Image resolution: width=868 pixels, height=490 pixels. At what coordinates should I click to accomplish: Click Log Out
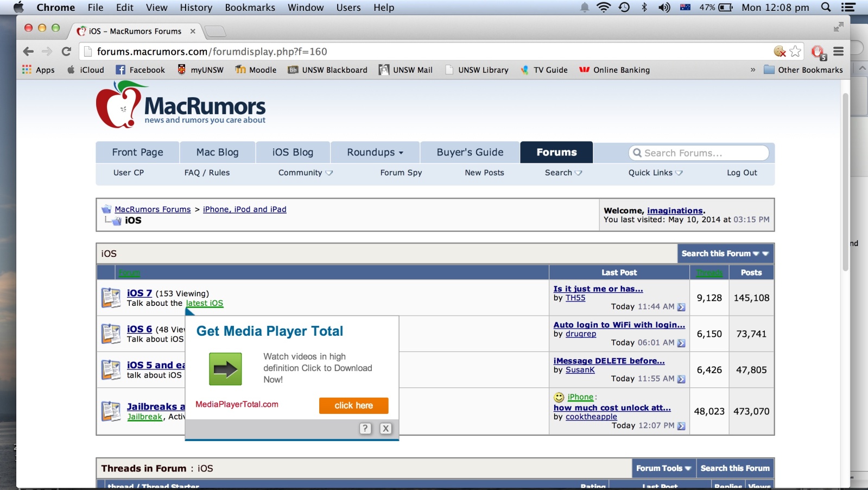click(x=742, y=173)
